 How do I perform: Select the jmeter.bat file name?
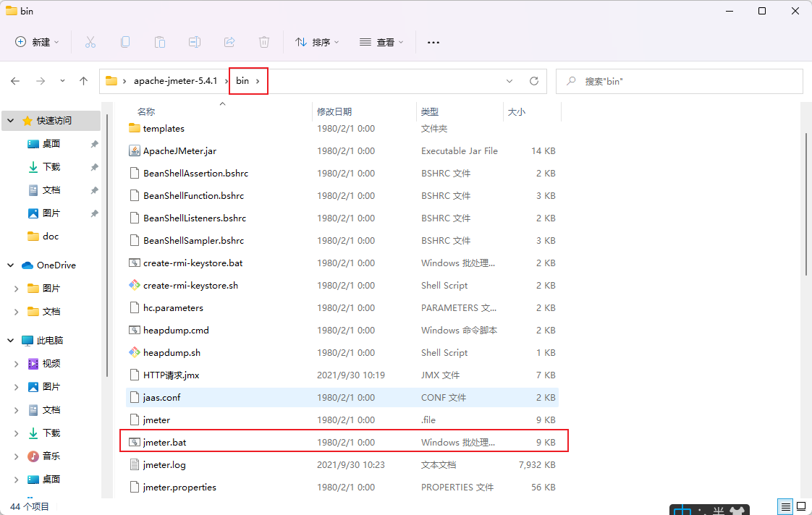tap(165, 442)
